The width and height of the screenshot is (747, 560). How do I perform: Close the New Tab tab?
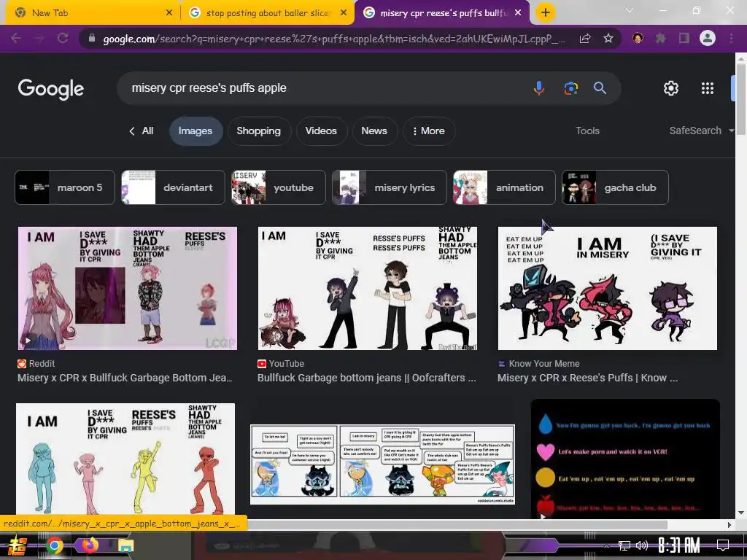pos(169,13)
